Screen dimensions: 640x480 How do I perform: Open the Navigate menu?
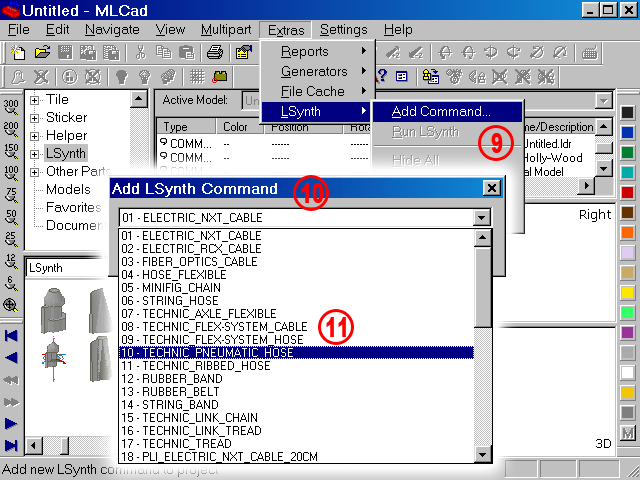[x=112, y=30]
